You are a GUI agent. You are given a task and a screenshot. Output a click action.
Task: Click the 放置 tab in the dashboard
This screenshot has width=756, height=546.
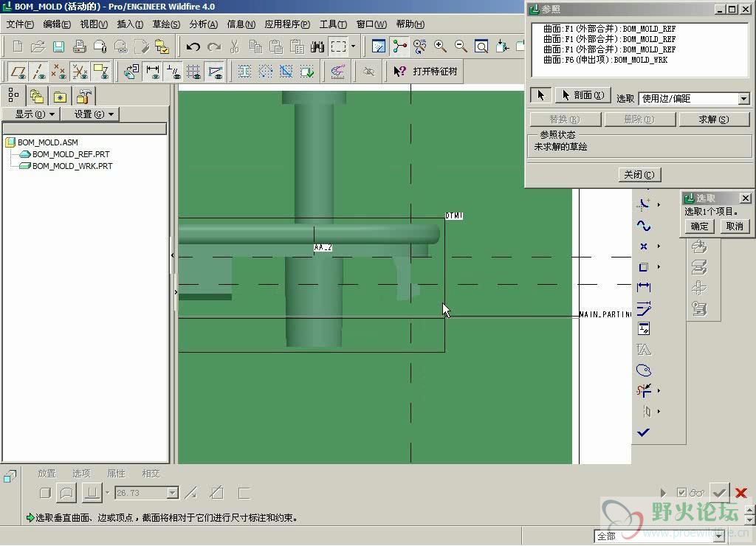47,473
